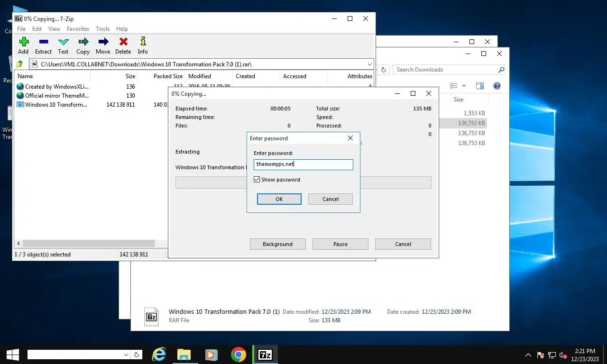Click the Add toolbar icon in 7-Zip

click(x=23, y=42)
